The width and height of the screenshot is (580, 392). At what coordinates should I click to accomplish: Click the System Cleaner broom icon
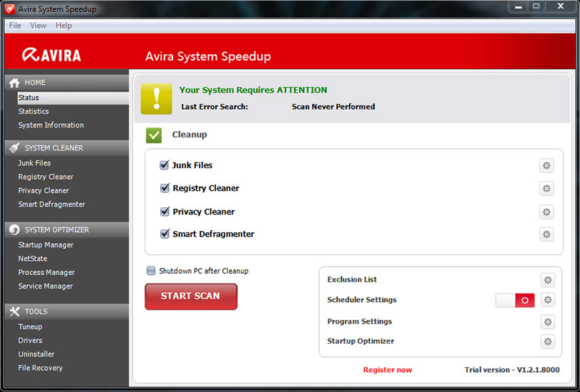point(14,148)
